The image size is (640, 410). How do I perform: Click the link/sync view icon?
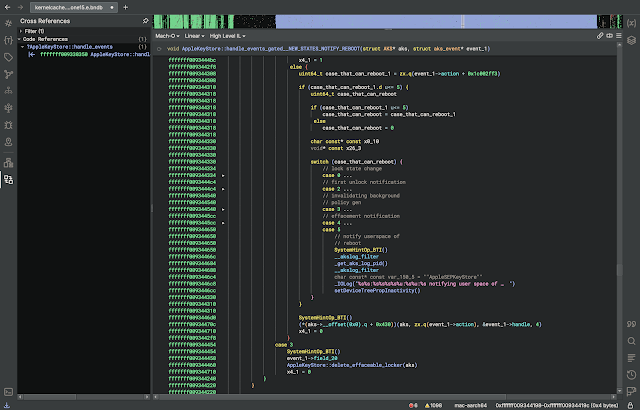pyautogui.click(x=599, y=34)
